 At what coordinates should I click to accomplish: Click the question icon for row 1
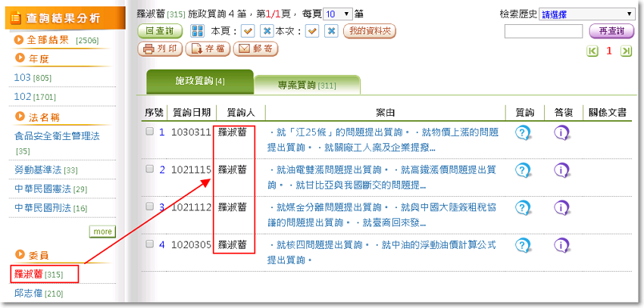tap(523, 133)
